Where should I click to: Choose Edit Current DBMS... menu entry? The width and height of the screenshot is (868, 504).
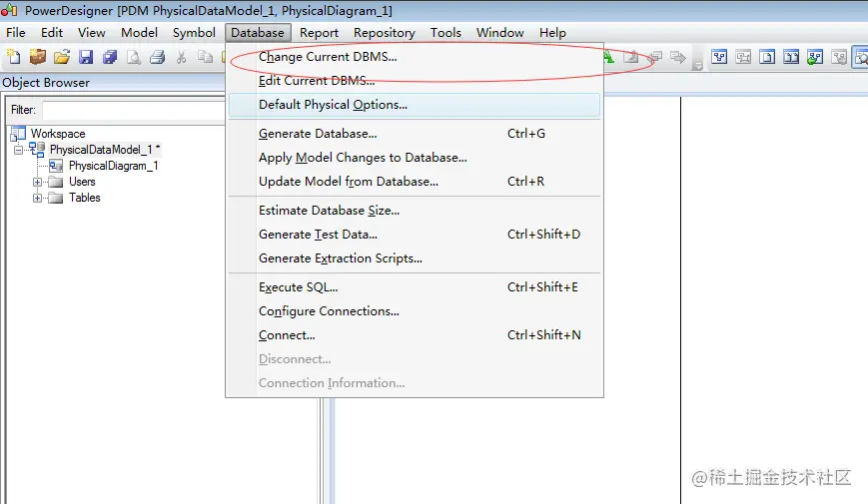[x=415, y=81]
